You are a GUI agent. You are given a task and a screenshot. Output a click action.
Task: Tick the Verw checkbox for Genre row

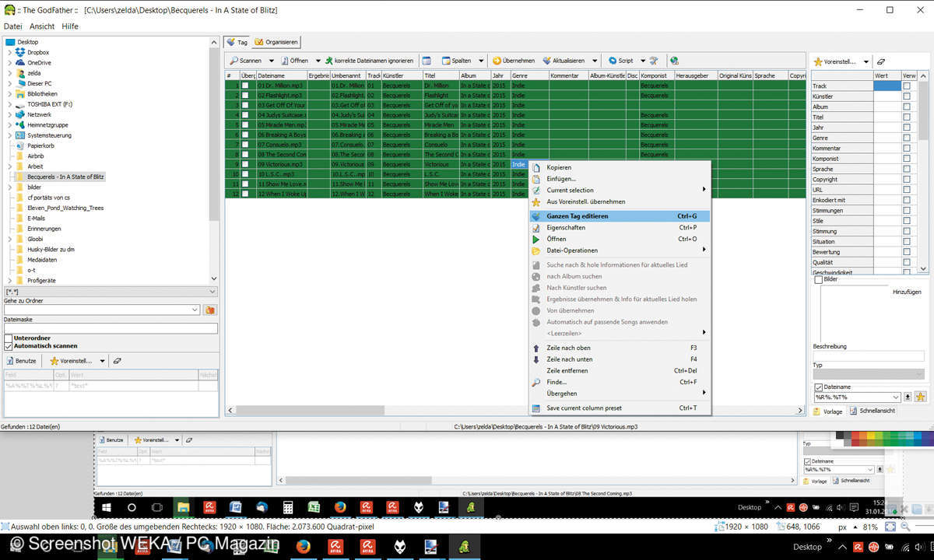click(906, 138)
